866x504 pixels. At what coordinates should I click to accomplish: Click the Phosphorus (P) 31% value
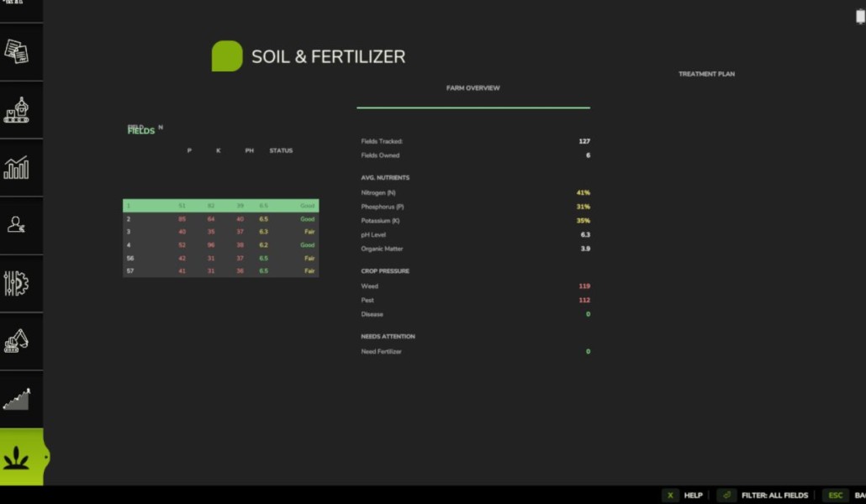(x=583, y=207)
